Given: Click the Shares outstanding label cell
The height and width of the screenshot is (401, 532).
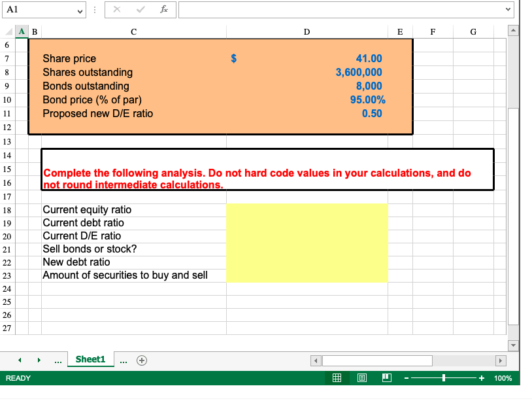Looking at the screenshot, I should tap(88, 73).
